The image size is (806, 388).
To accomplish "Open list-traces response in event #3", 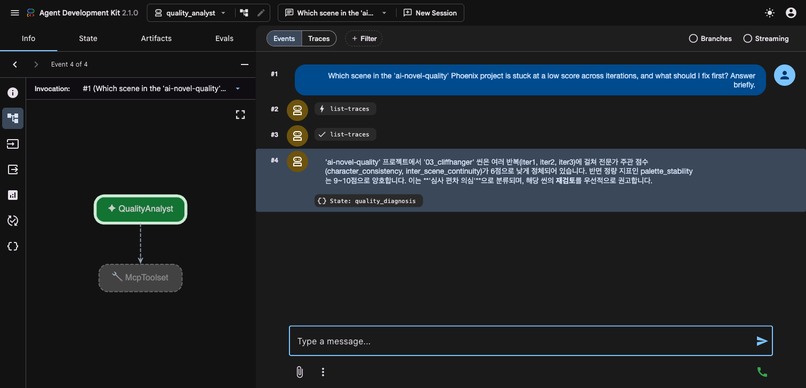I will pyautogui.click(x=345, y=135).
